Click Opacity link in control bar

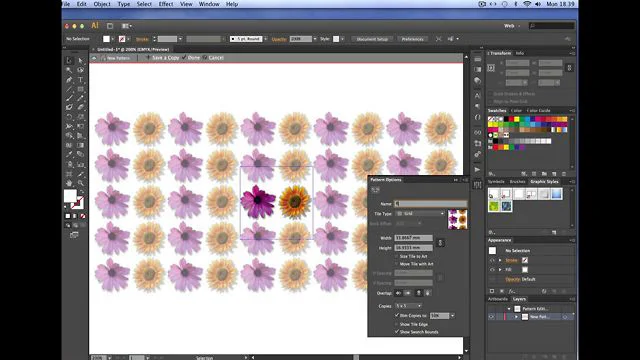click(279, 39)
